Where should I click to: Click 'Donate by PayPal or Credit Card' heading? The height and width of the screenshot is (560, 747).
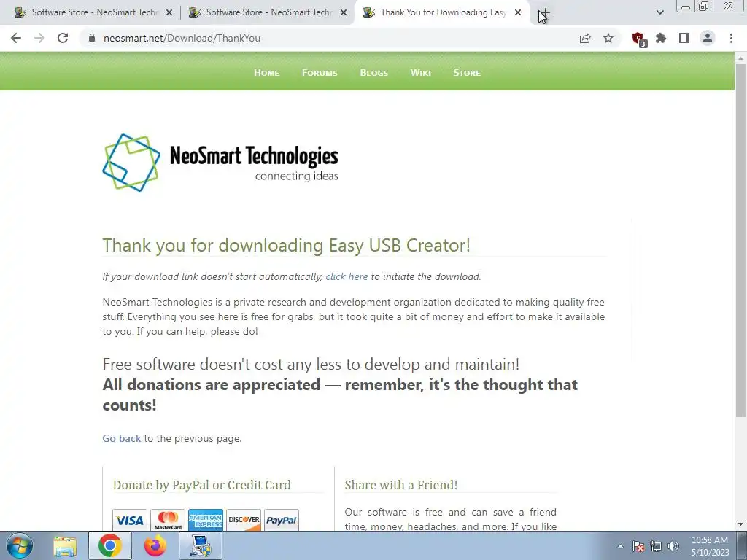(x=202, y=485)
